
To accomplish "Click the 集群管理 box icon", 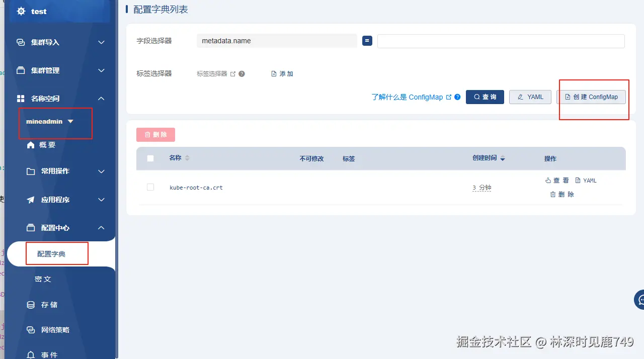I will [x=21, y=70].
